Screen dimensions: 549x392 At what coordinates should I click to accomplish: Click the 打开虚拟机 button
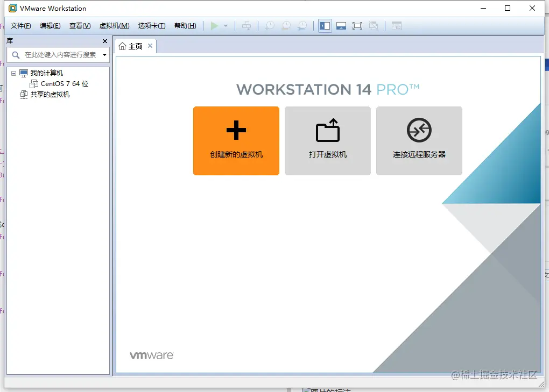328,141
